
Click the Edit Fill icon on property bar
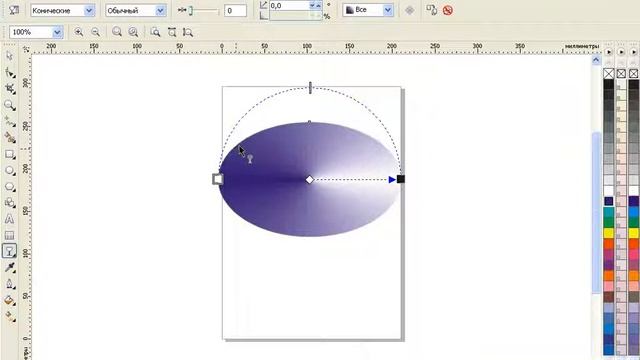click(14, 10)
